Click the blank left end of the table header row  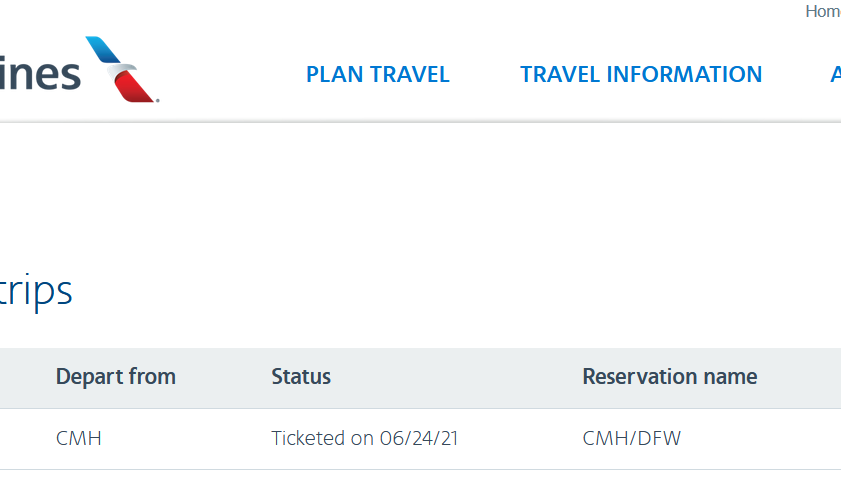tap(20, 377)
